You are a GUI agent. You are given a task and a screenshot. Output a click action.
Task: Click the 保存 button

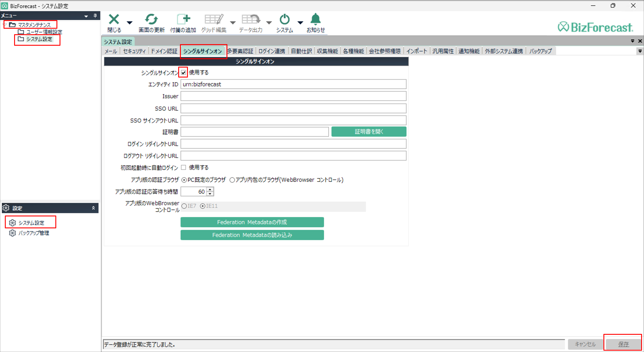(x=623, y=344)
